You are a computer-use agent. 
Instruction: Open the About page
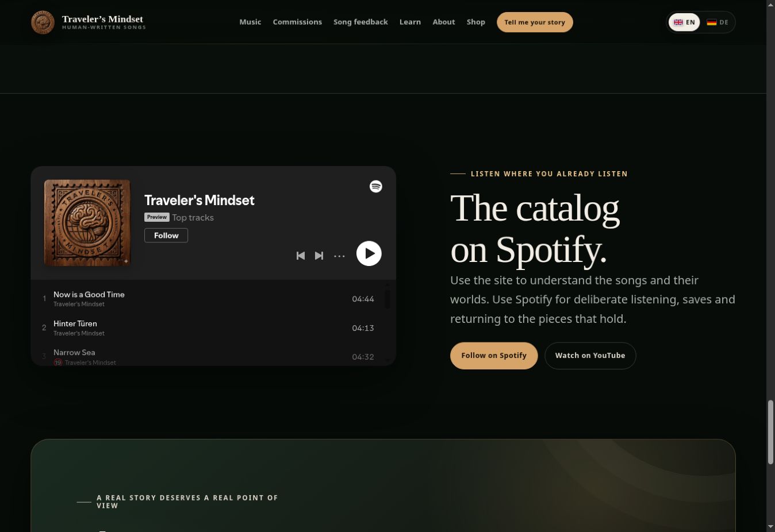point(444,22)
